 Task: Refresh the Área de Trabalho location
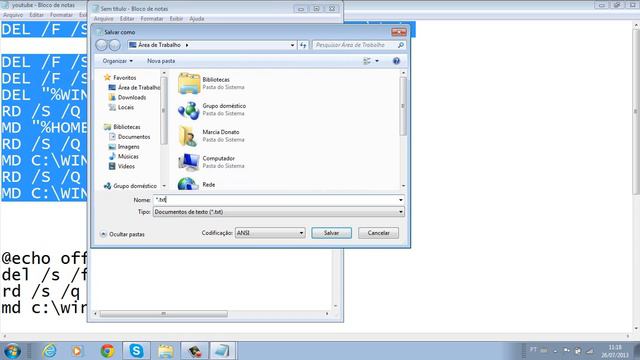click(x=303, y=45)
